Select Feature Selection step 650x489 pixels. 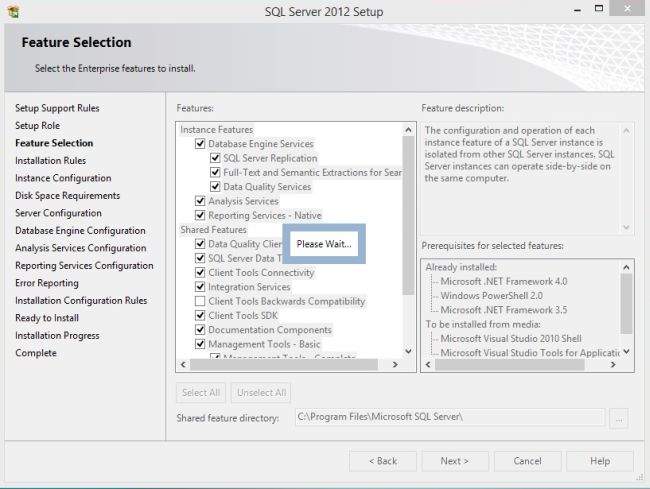tap(54, 143)
